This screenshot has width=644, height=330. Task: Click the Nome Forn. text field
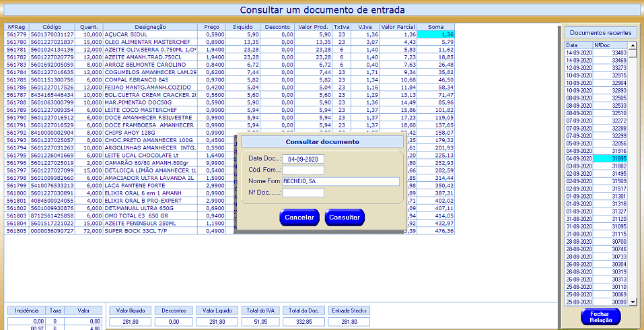[x=341, y=181]
